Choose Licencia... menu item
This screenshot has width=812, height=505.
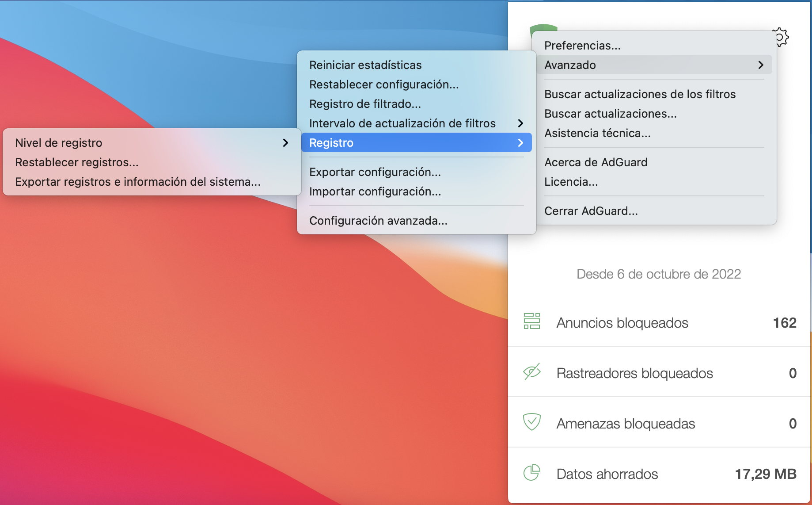654,182
